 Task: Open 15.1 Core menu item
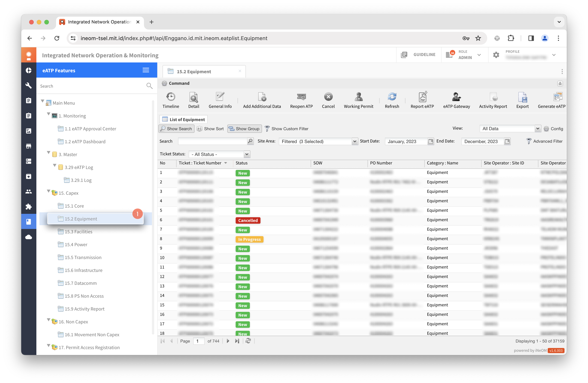(74, 206)
